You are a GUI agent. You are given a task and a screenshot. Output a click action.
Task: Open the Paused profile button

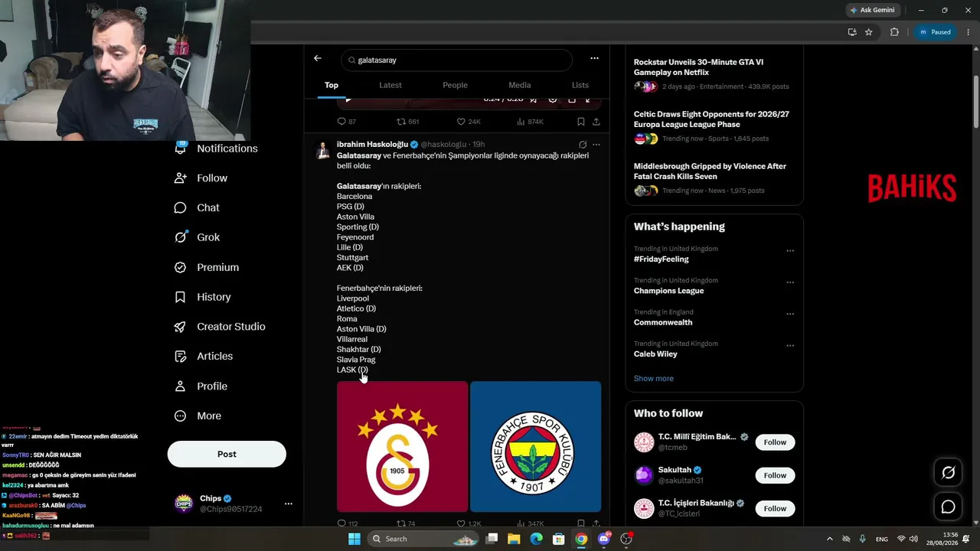pyautogui.click(x=935, y=32)
